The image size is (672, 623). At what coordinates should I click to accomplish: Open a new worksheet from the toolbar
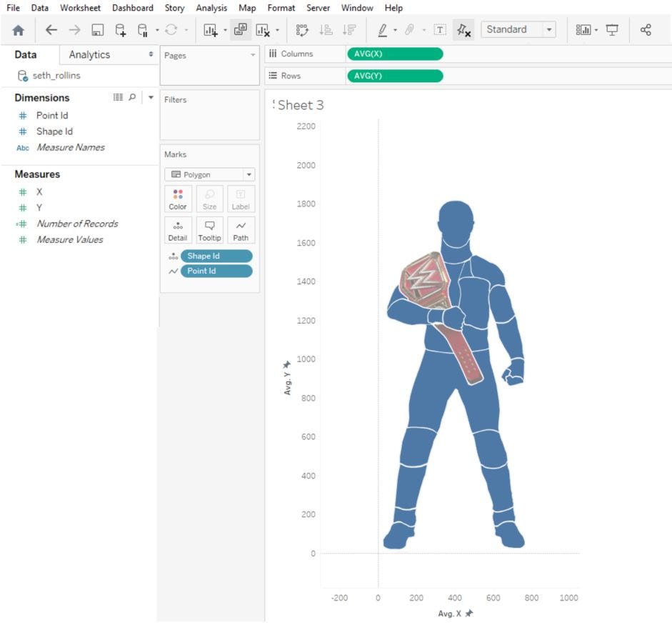209,29
